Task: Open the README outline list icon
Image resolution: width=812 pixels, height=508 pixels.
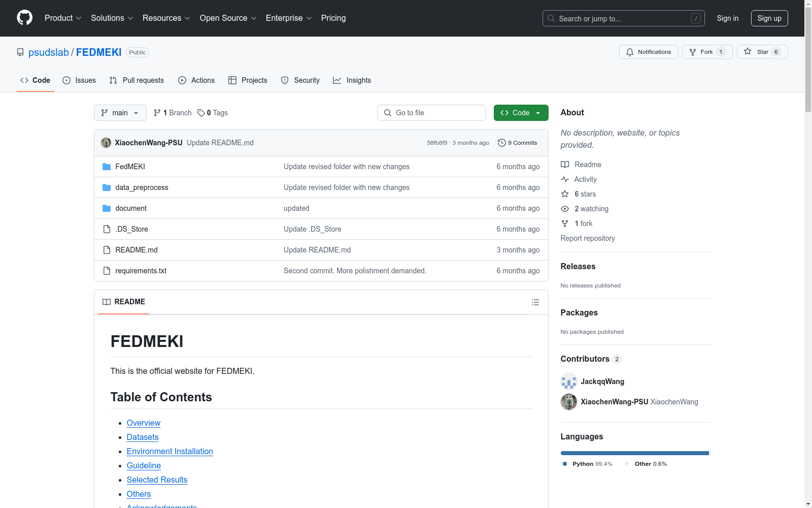Action: pyautogui.click(x=535, y=302)
